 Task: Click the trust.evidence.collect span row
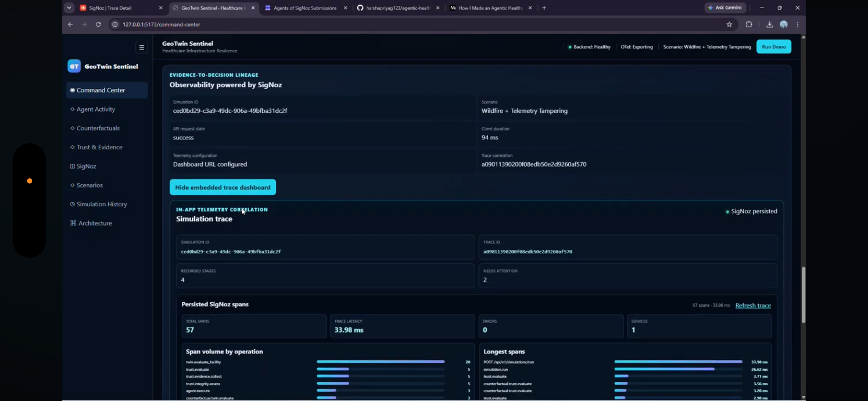click(x=328, y=376)
